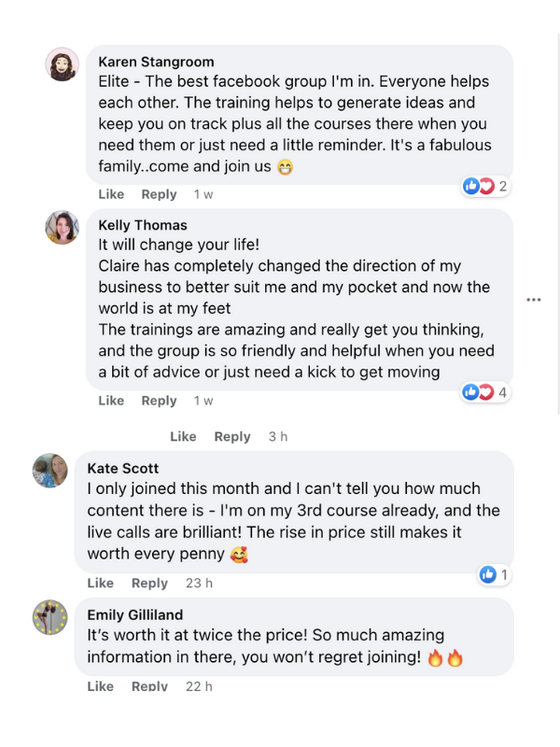This screenshot has width=560, height=747.
Task: Reply to Kelly Thomas's comment
Action: tap(159, 401)
